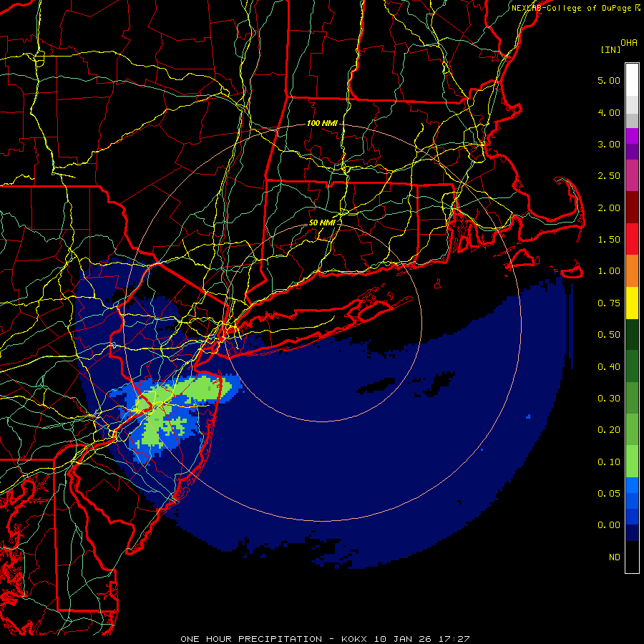Select the bright red legend swatch
The height and width of the screenshot is (644, 644).
pyautogui.click(x=632, y=239)
